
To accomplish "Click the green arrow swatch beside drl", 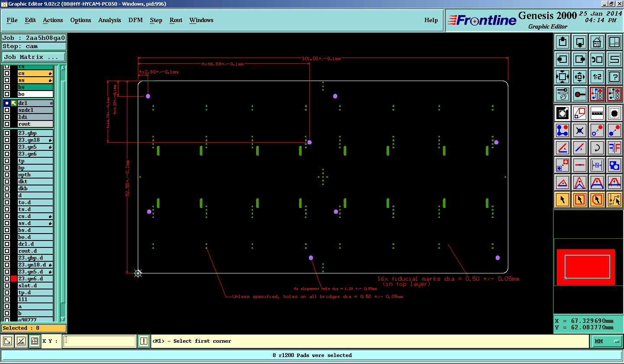I will pyautogui.click(x=14, y=103).
